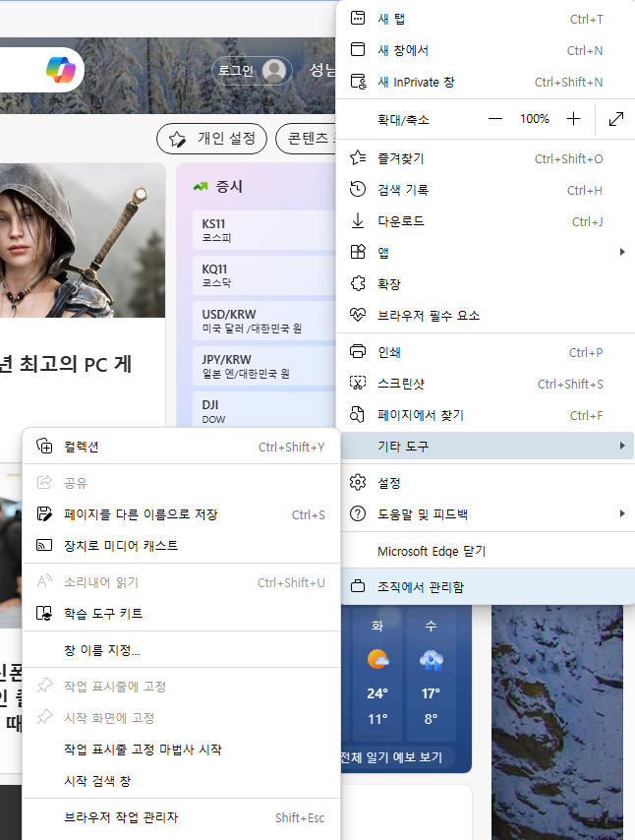Open 브라우저 작업 관리자
The width and height of the screenshot is (635, 840).
click(181, 817)
